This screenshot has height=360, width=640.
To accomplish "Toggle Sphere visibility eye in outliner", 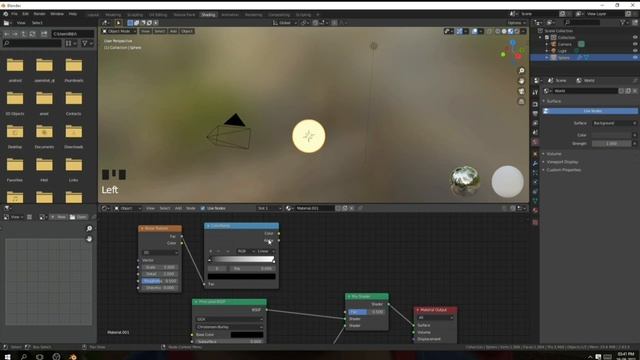I will pos(635,58).
